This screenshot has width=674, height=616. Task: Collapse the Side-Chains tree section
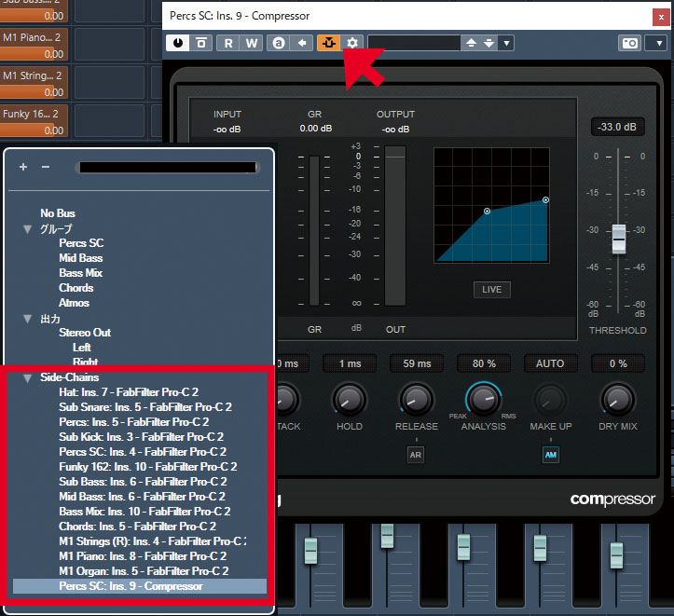(x=28, y=378)
